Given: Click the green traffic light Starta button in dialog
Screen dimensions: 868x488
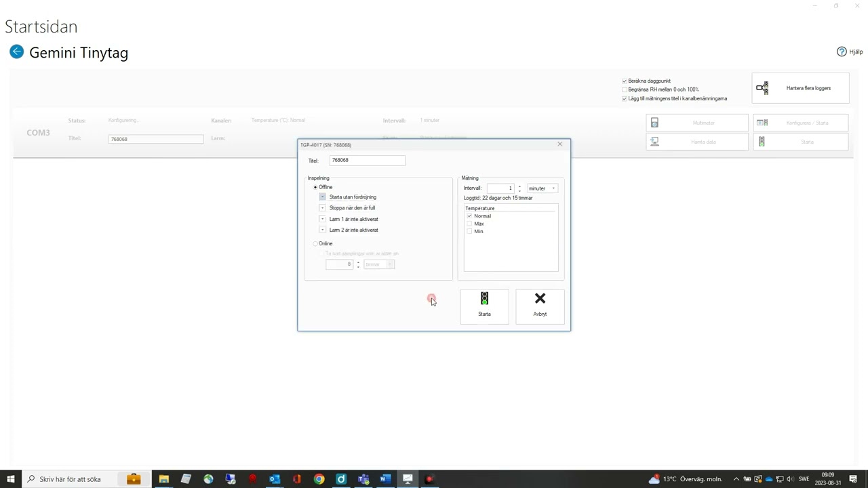Looking at the screenshot, I should coord(484,306).
